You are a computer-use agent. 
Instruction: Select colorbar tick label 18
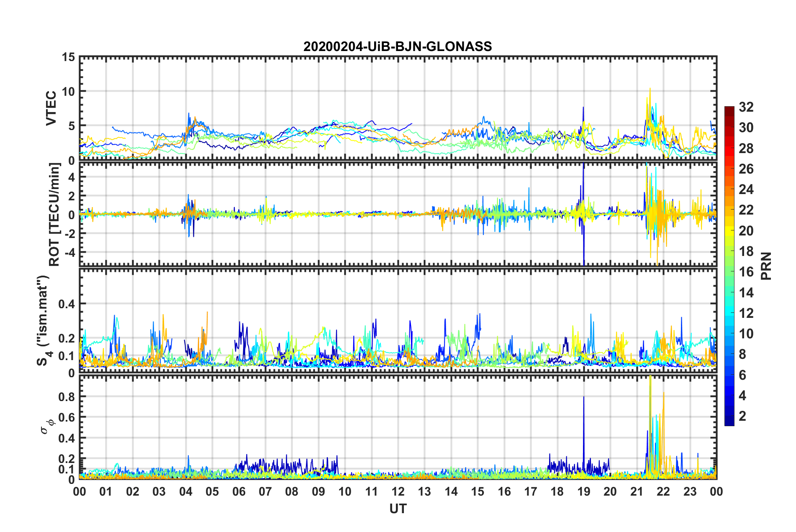746,251
